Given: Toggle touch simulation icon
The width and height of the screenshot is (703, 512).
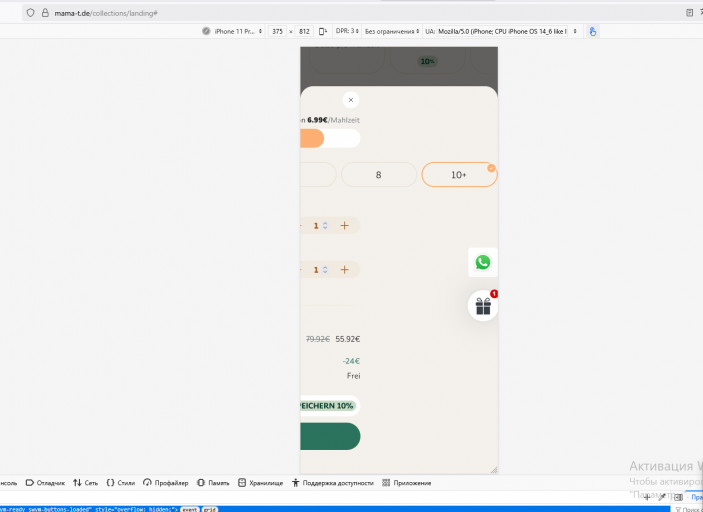Looking at the screenshot, I should click(593, 31).
